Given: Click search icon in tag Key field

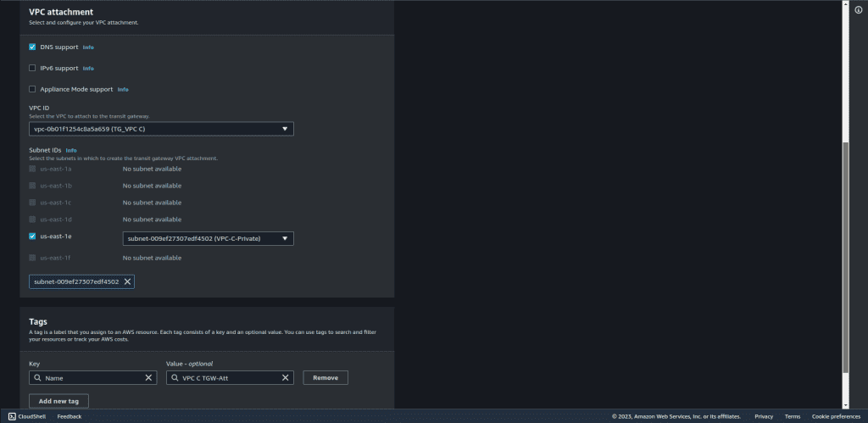Looking at the screenshot, I should click(37, 378).
